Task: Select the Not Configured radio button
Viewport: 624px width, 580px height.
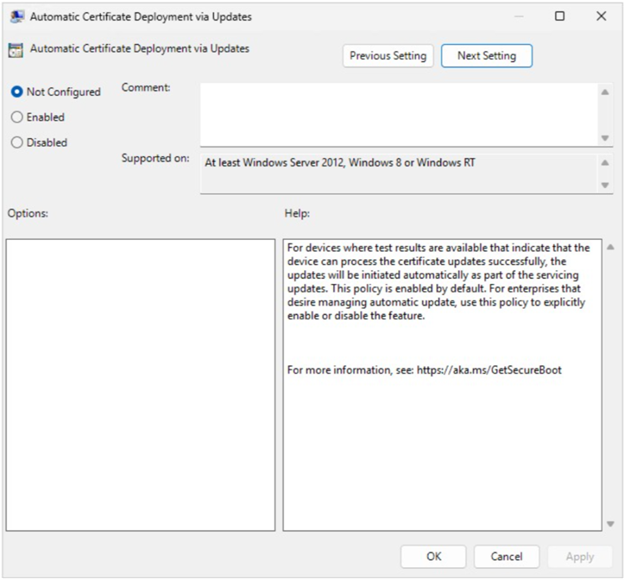Action: coord(16,92)
